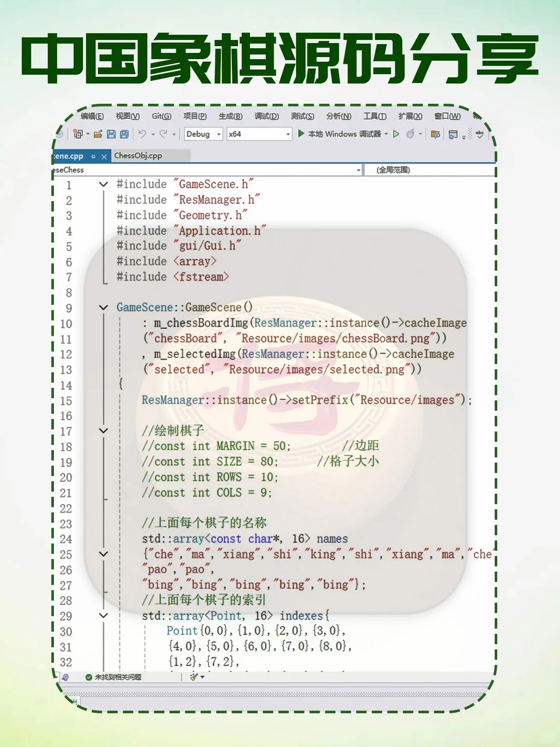Open the redo history dropdown arrow
The image size is (560, 747).
(x=174, y=134)
